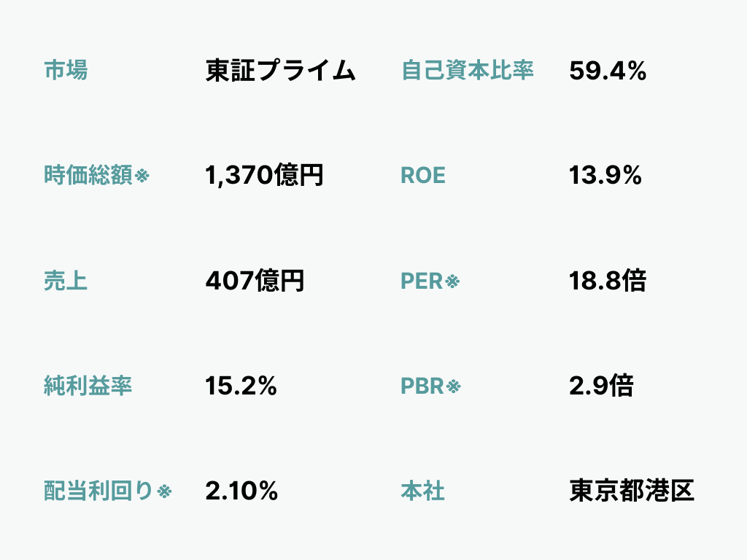Click the ※ mark after 配当利回り
The image size is (747, 560).
(x=164, y=491)
